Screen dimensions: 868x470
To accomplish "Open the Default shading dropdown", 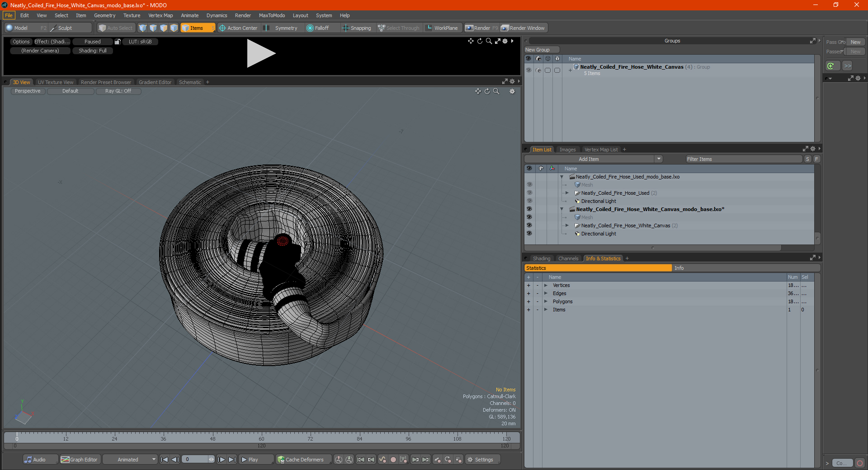I will [x=71, y=91].
